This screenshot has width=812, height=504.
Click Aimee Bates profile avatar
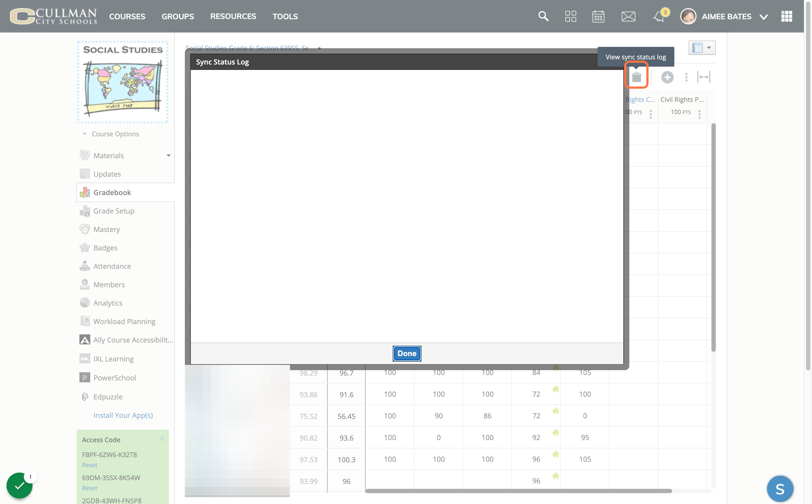[688, 16]
